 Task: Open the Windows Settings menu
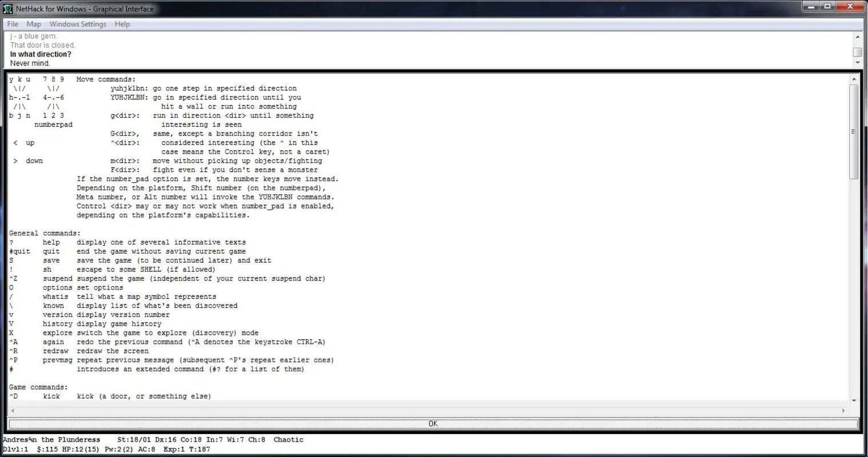78,24
